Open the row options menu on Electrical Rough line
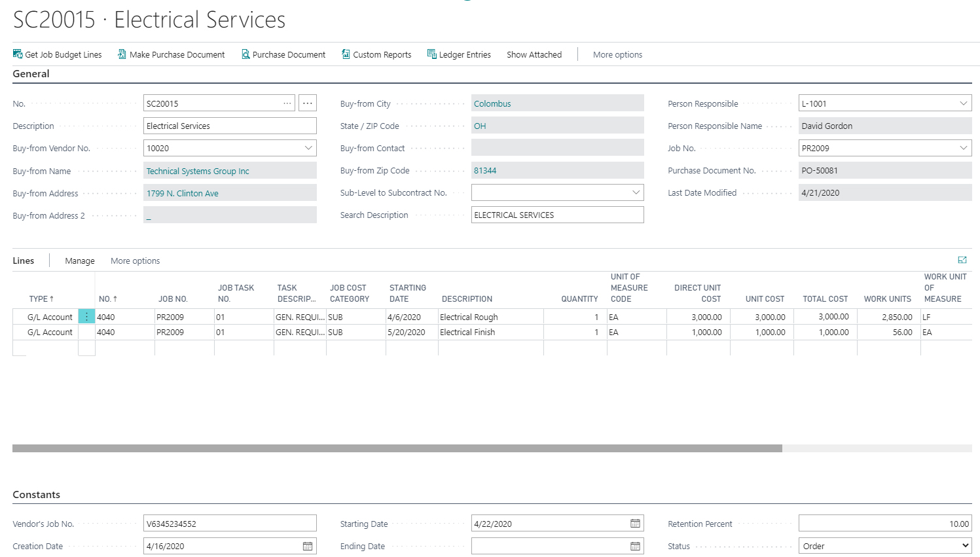The width and height of the screenshot is (980, 557). tap(86, 316)
